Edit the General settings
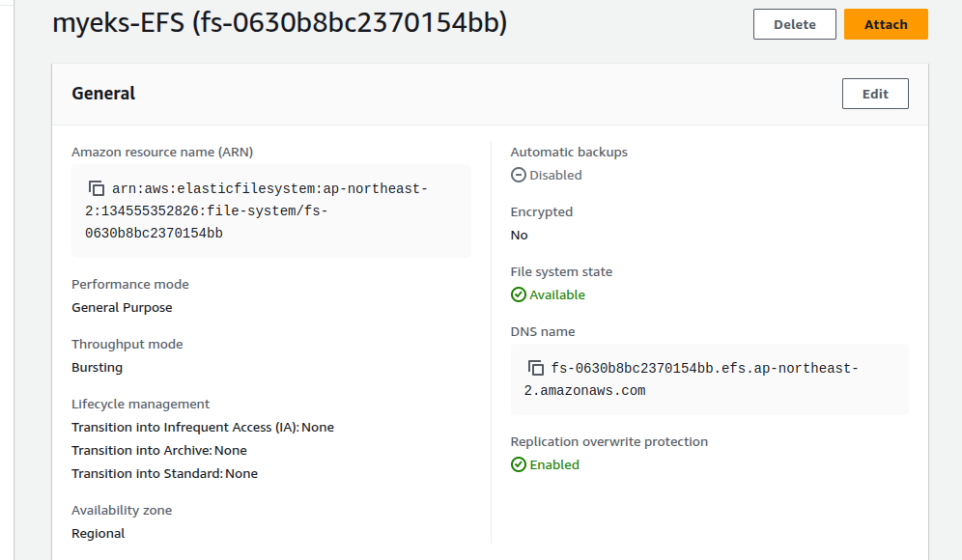Viewport: 962px width, 560px height. (x=875, y=94)
